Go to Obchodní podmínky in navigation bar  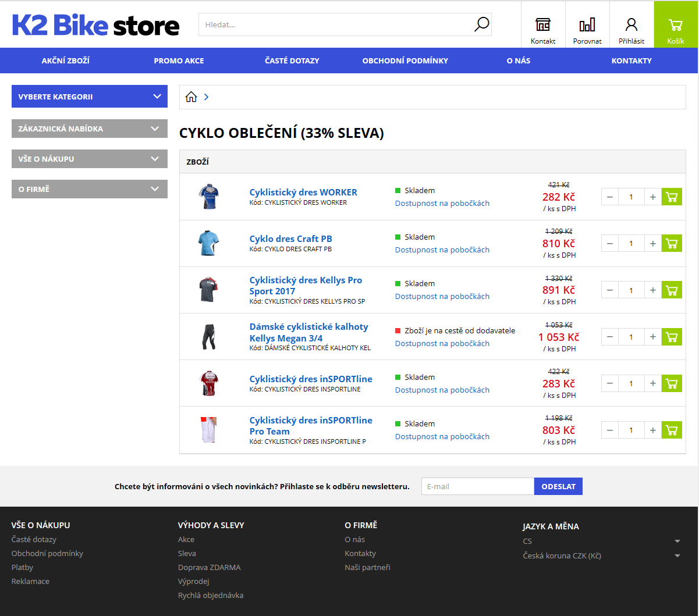tap(405, 60)
